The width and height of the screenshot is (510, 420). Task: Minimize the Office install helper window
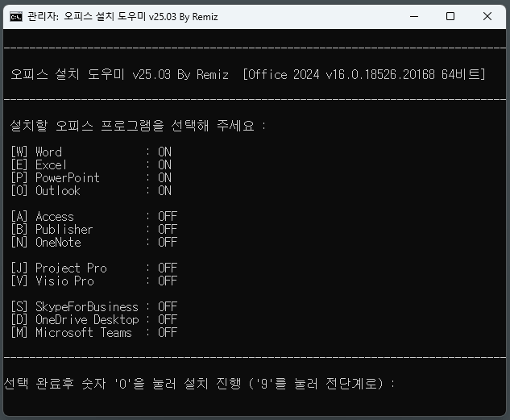tap(414, 16)
